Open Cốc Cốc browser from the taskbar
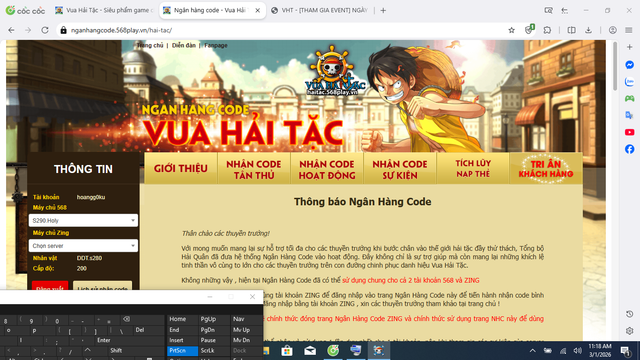640x360 pixels. click(x=333, y=351)
